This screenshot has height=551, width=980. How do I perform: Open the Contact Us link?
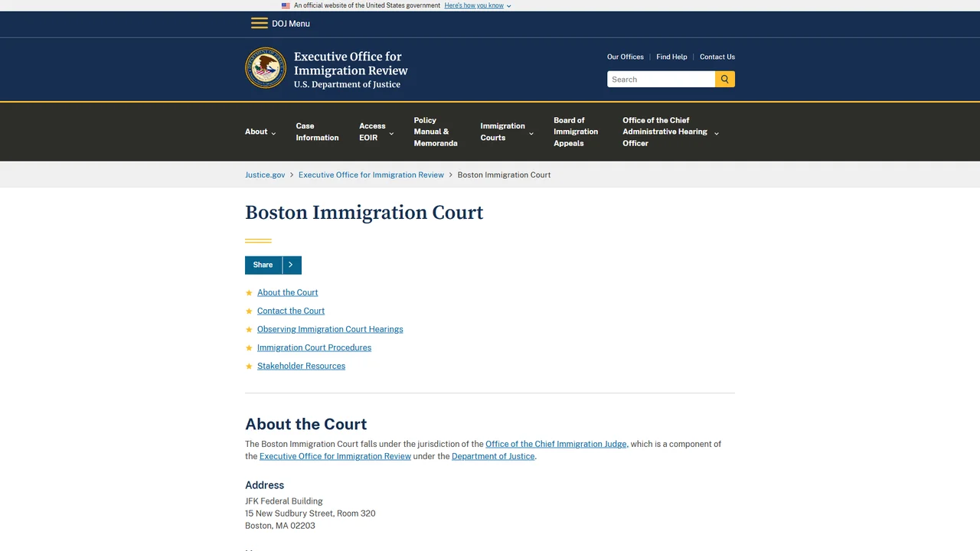(x=717, y=57)
